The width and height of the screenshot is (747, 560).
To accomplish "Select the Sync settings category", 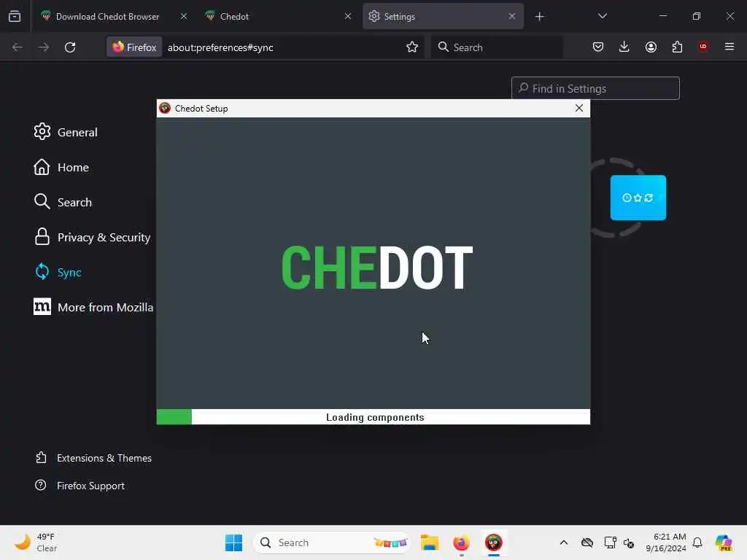I will [x=58, y=272].
